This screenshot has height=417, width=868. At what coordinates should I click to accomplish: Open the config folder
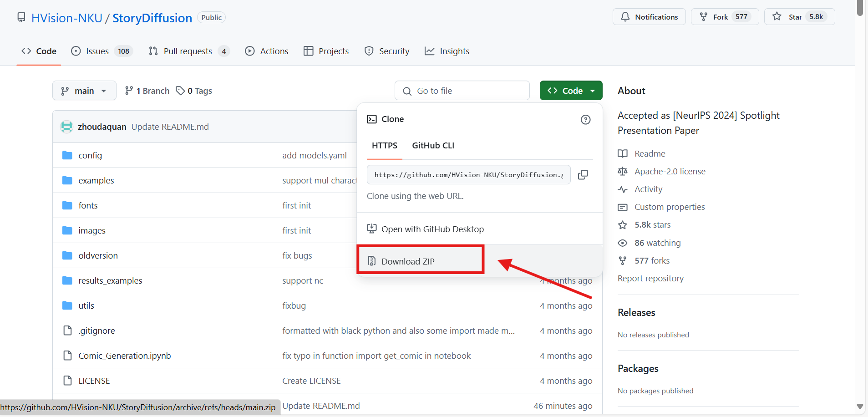[90, 156]
